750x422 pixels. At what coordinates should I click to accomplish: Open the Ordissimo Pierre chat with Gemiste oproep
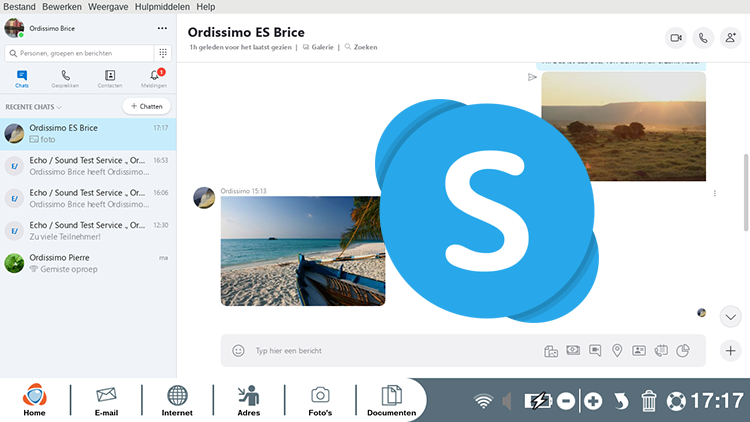tap(88, 263)
